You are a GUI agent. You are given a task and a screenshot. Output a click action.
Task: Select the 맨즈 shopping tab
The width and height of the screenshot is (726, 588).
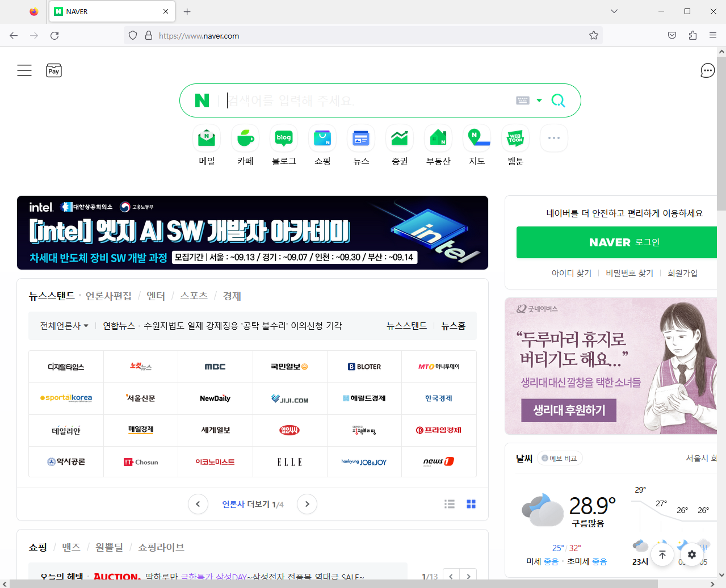coord(71,547)
